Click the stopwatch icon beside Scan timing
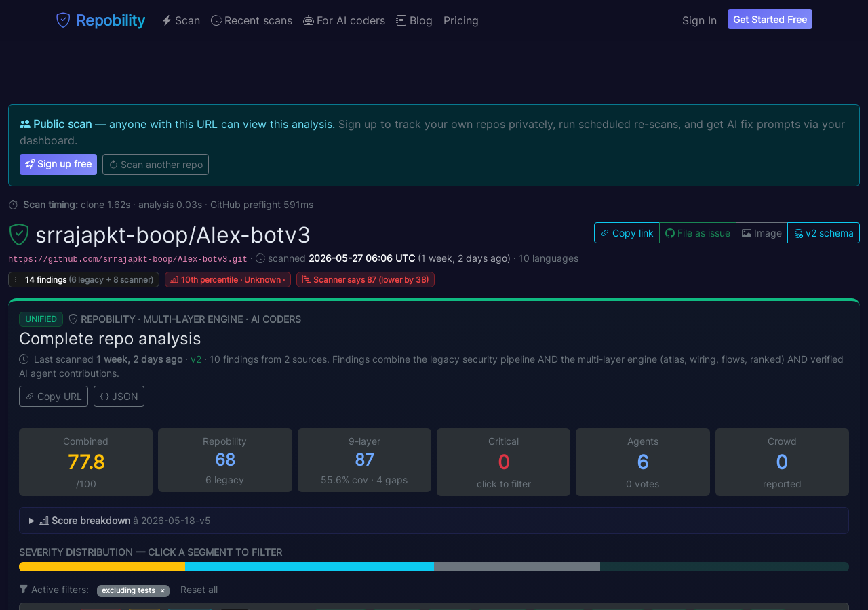The height and width of the screenshot is (610, 868). point(13,205)
